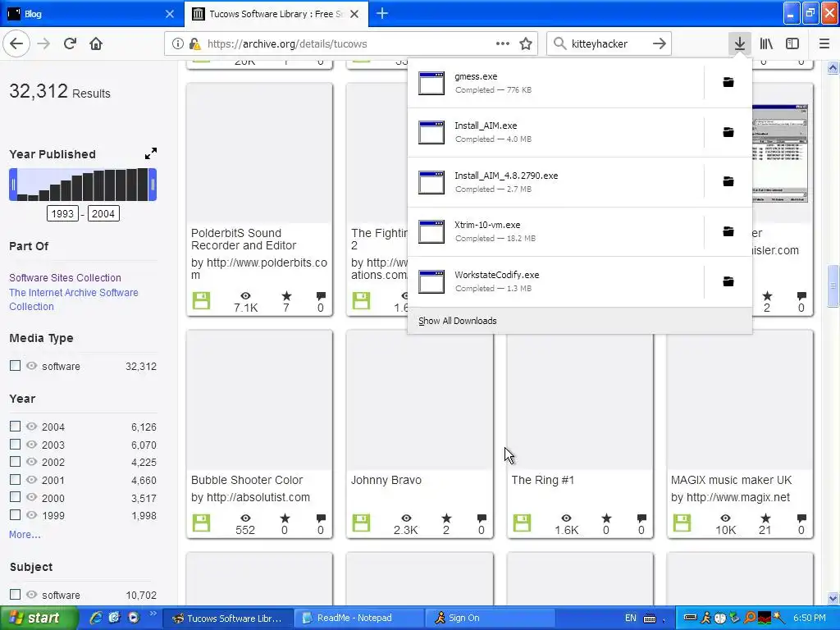Grab the right handle of year range slider

click(x=153, y=185)
